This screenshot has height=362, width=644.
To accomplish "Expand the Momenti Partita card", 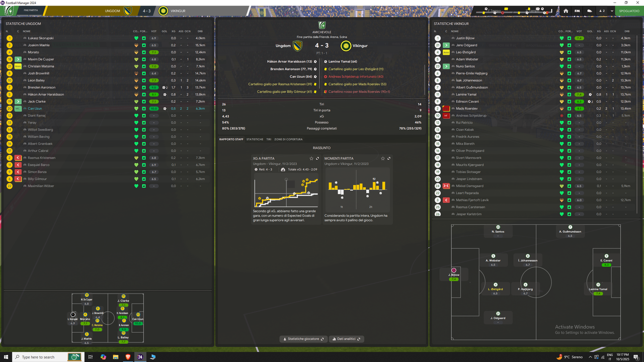I will click(x=389, y=158).
